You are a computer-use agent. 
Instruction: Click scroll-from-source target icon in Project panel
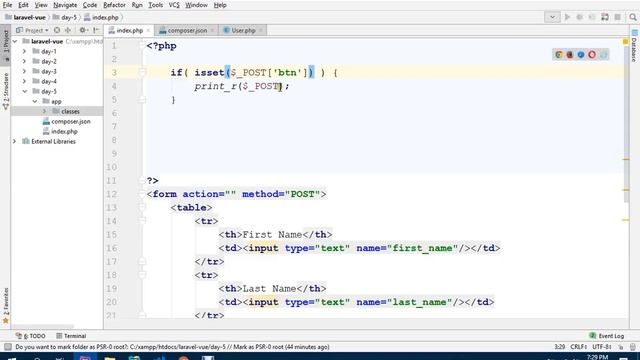(57, 30)
